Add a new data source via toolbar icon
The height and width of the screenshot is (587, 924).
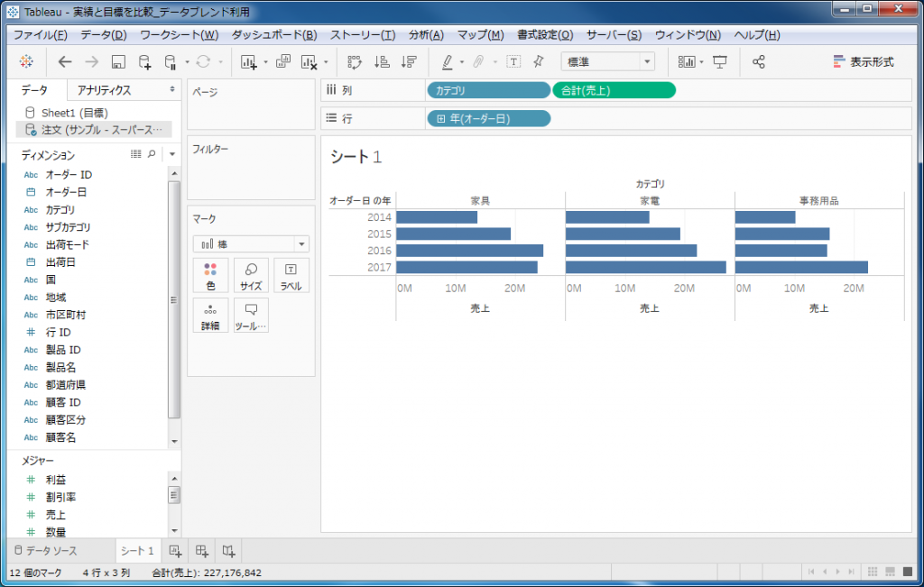click(144, 61)
